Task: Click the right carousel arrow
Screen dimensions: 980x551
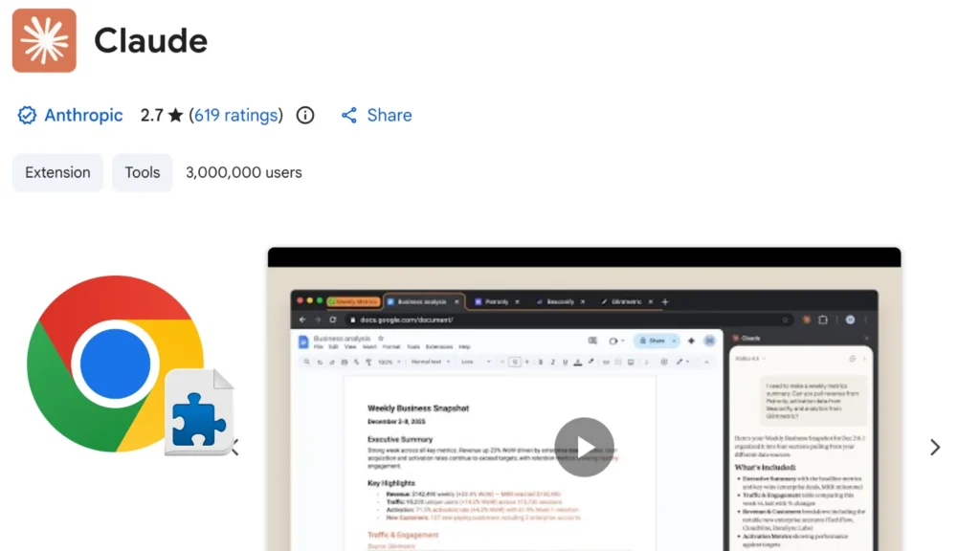Action: coord(935,447)
